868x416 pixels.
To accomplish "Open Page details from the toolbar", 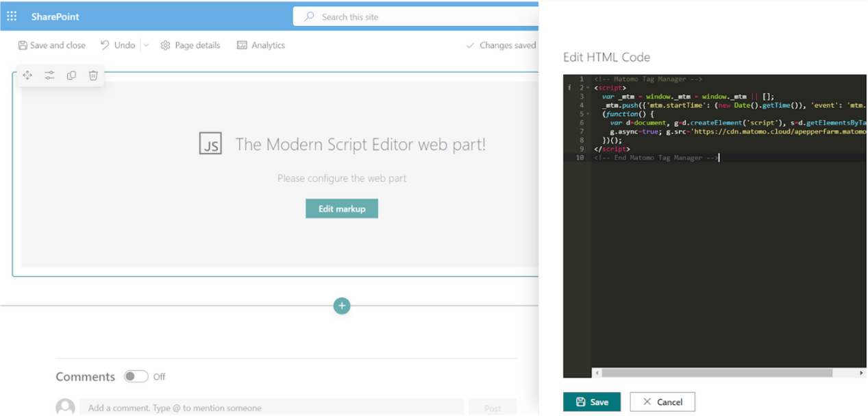I will click(x=190, y=45).
